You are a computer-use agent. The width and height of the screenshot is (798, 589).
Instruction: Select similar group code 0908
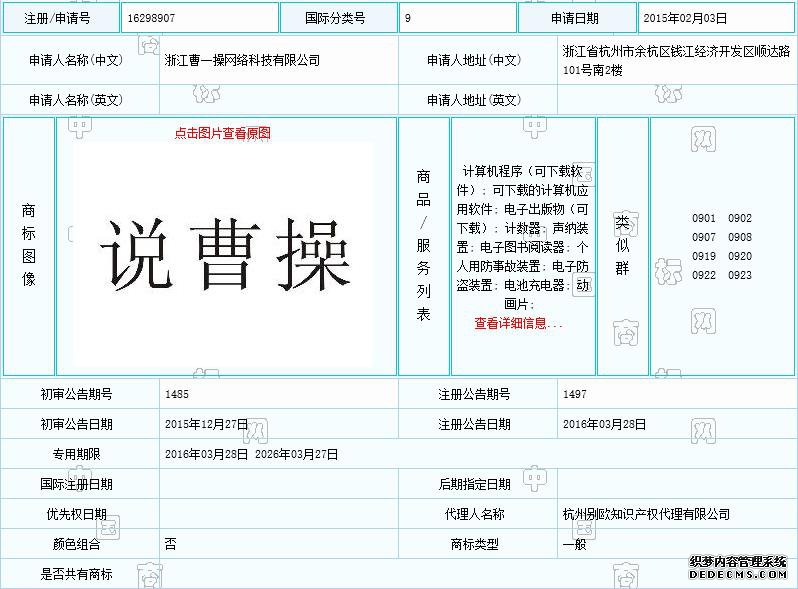point(740,237)
